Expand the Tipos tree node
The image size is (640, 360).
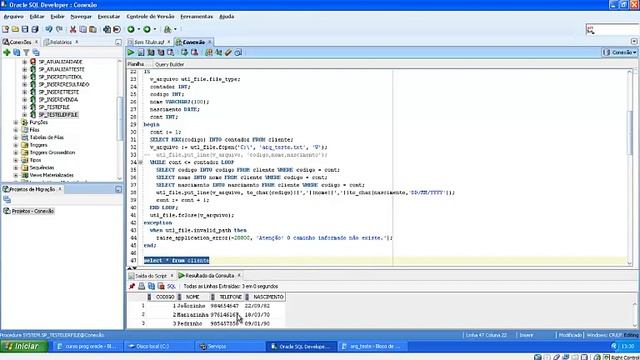click(x=16, y=160)
